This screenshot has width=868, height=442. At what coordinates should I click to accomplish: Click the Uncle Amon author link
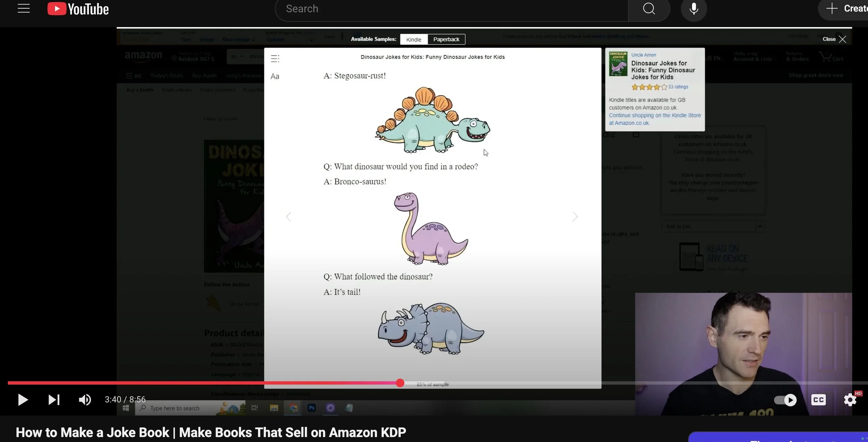click(643, 55)
